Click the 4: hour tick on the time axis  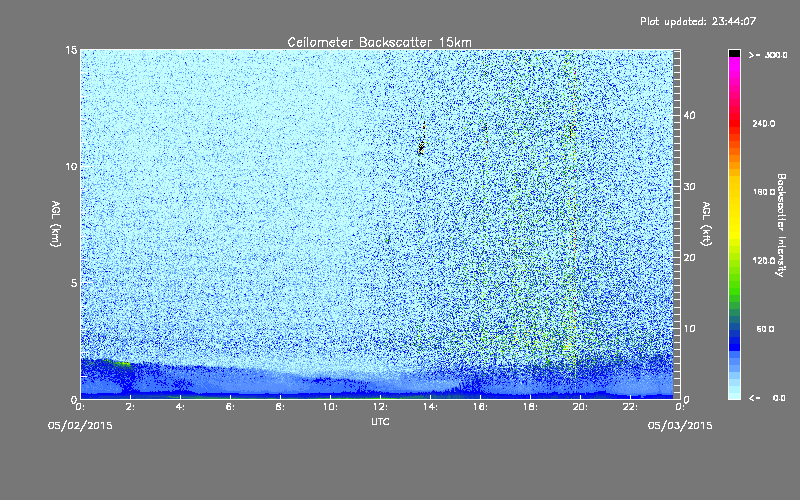pyautogui.click(x=181, y=407)
